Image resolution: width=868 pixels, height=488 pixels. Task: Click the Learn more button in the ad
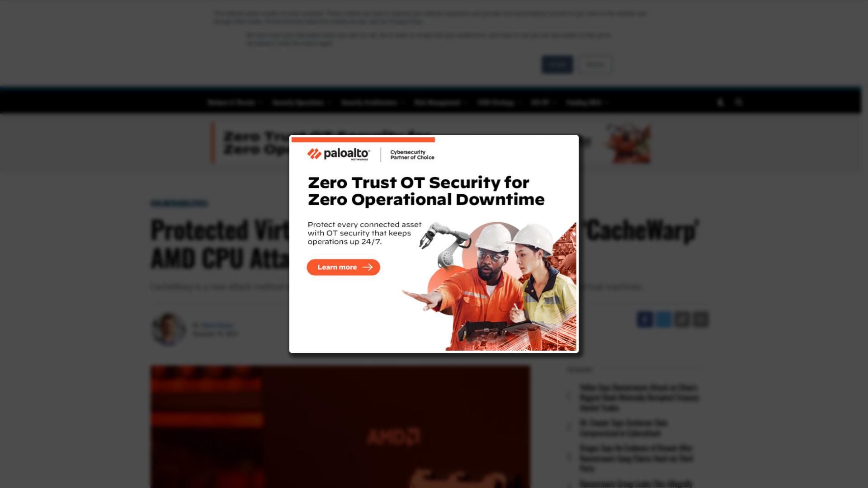pos(343,267)
